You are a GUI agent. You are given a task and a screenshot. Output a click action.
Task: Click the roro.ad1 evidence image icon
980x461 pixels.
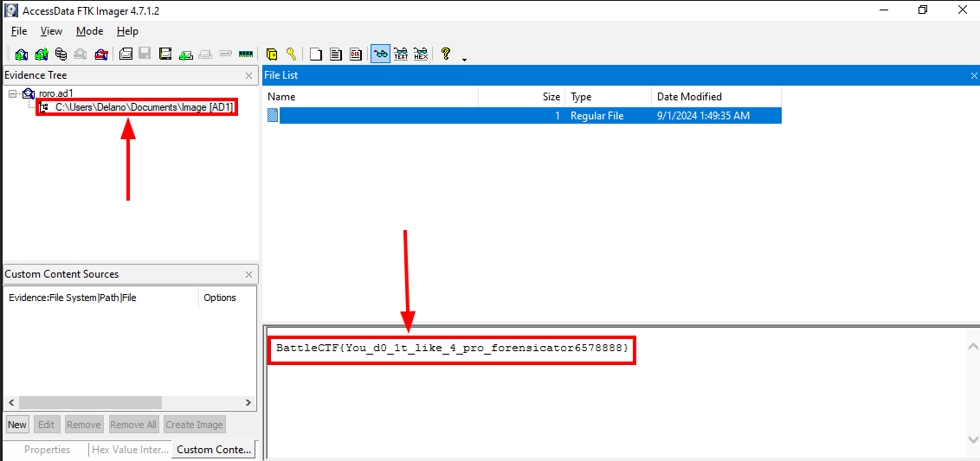coord(28,93)
